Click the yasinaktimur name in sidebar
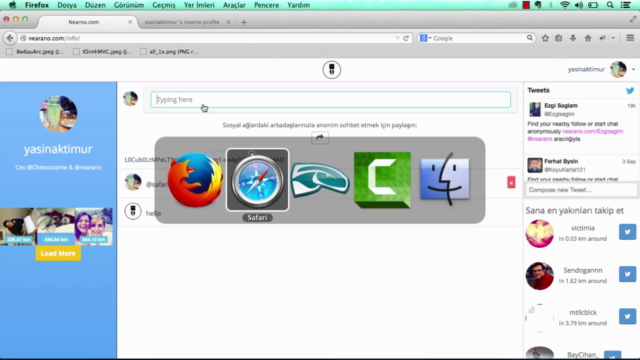Image resolution: width=640 pixels, height=360 pixels. pyautogui.click(x=58, y=149)
